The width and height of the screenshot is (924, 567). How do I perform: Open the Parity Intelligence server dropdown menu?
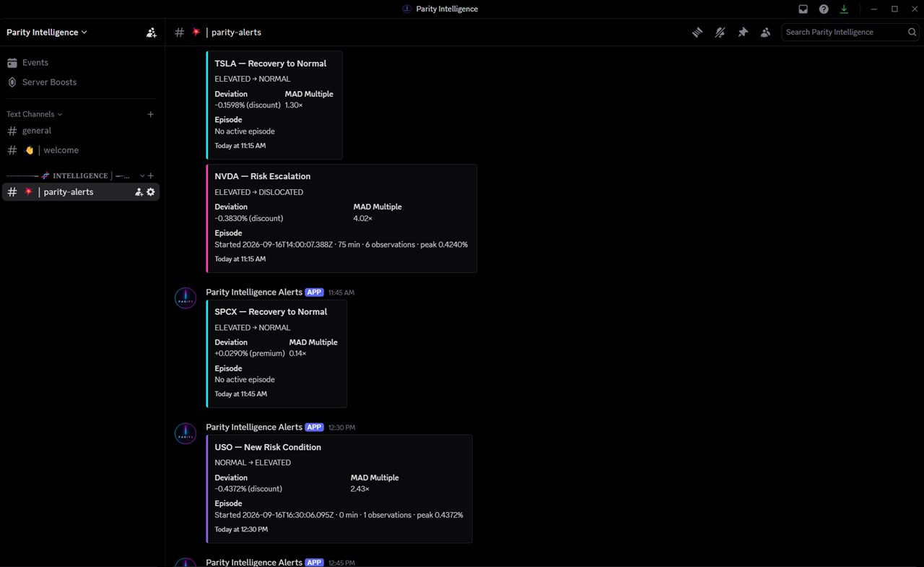click(x=47, y=33)
